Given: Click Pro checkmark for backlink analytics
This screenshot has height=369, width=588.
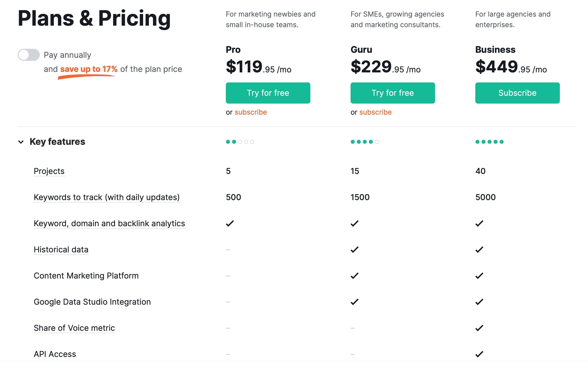Looking at the screenshot, I should pos(230,223).
